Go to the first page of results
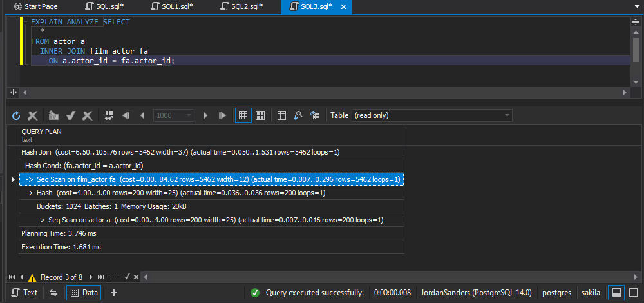Image resolution: width=644 pixels, height=303 pixels. coord(126,115)
